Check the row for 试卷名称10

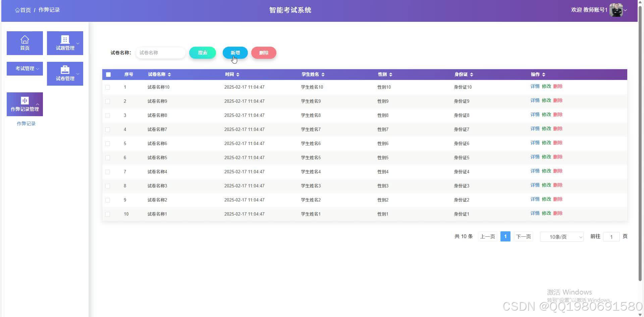tap(108, 87)
